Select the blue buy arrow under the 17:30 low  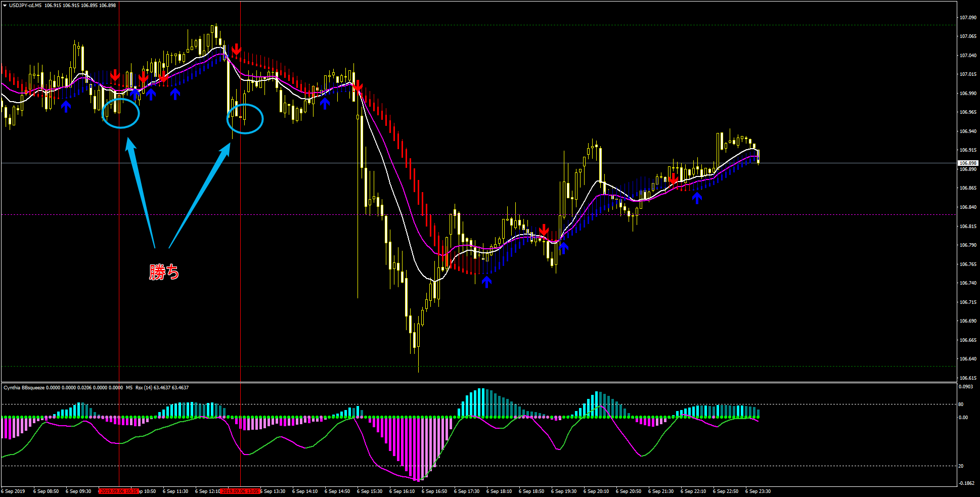click(486, 282)
